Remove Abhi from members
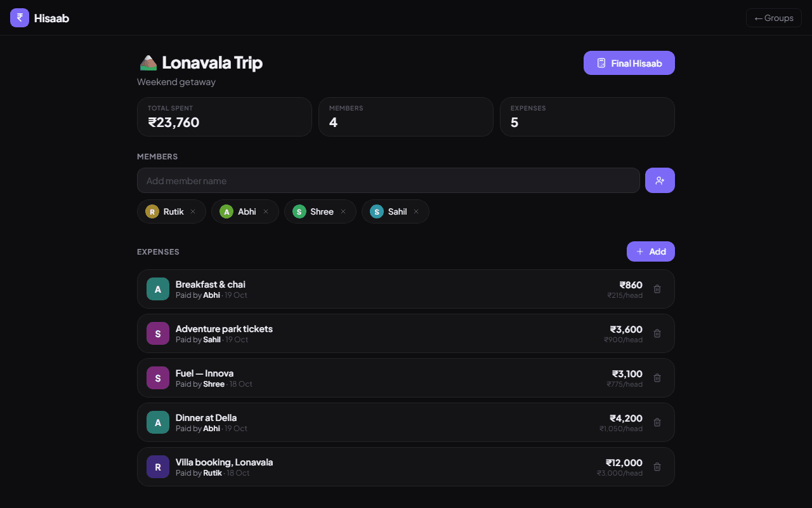This screenshot has width=812, height=508. pyautogui.click(x=266, y=211)
